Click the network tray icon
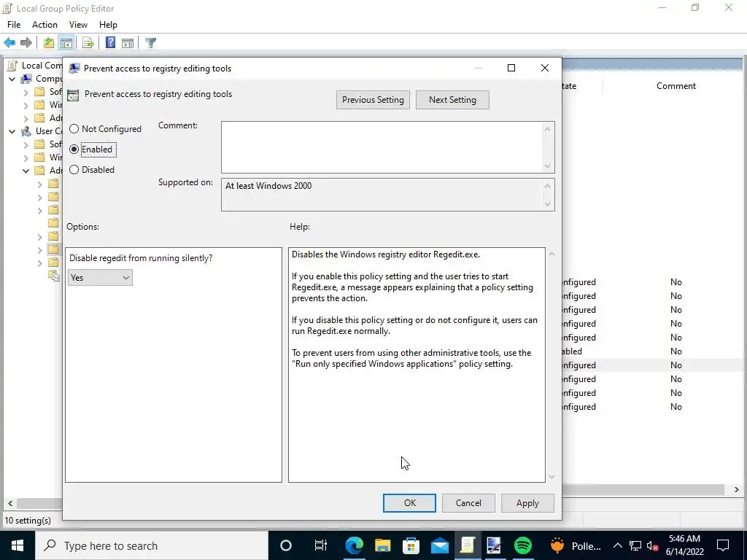Screen dimensions: 747x560 point(635,545)
